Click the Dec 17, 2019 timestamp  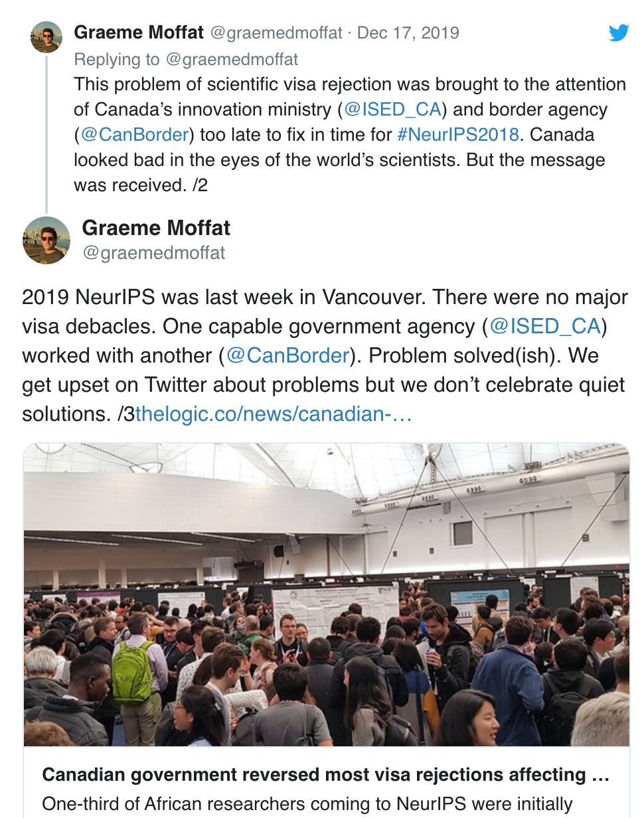[408, 33]
